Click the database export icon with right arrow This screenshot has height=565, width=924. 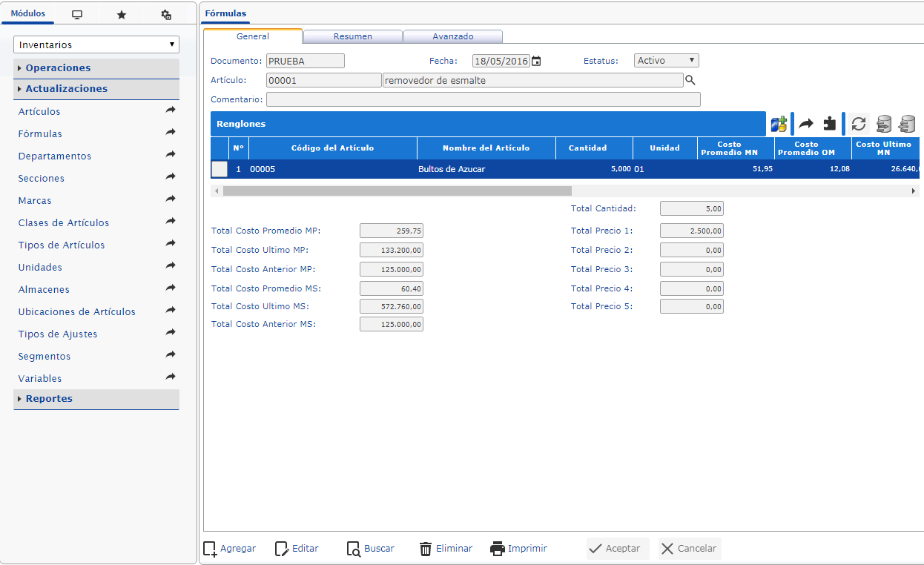tap(883, 124)
